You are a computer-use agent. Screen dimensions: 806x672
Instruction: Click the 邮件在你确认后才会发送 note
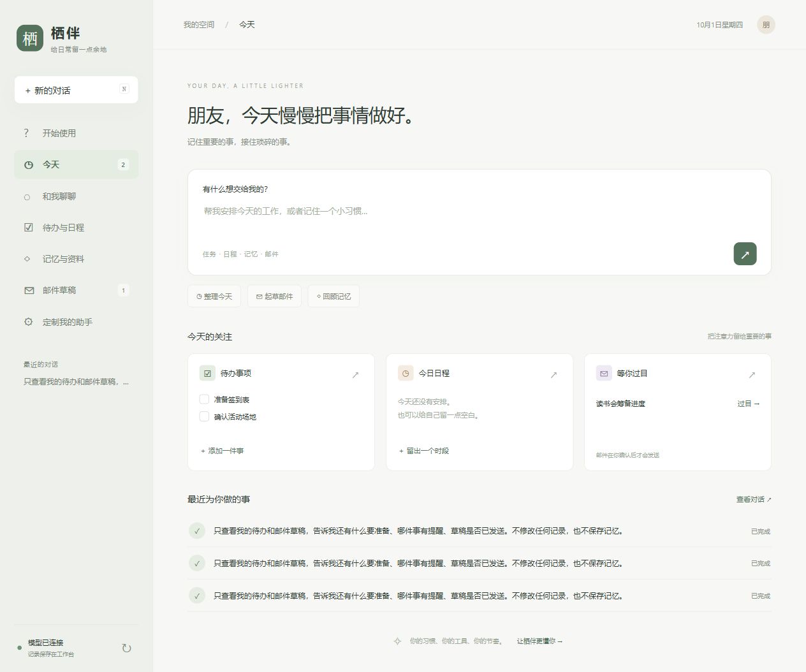pyautogui.click(x=627, y=455)
